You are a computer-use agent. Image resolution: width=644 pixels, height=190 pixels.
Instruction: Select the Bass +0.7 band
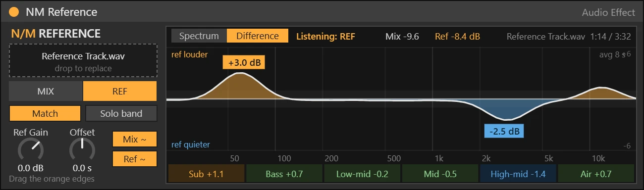pyautogui.click(x=284, y=174)
